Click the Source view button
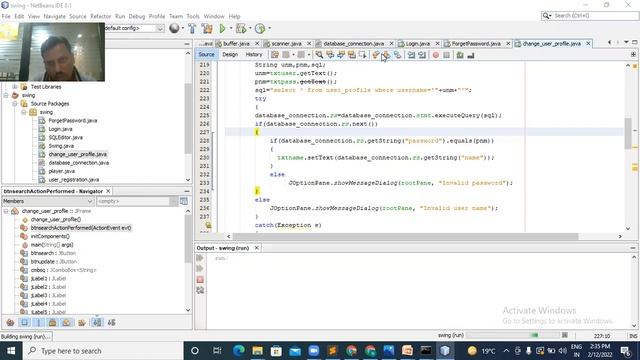Screen dimensions: 640x360 tap(206, 54)
